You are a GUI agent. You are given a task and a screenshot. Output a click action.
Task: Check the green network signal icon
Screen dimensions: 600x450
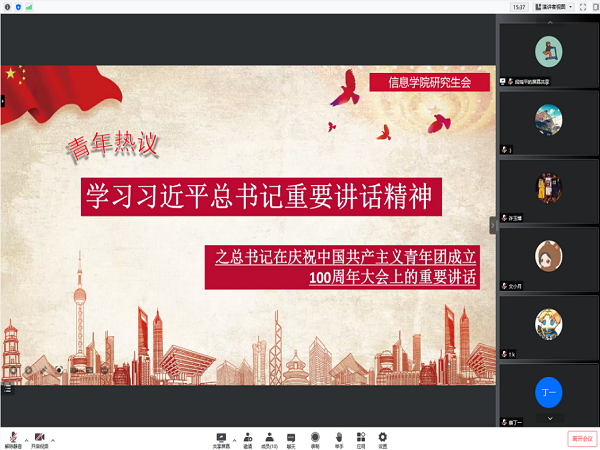click(x=29, y=7)
